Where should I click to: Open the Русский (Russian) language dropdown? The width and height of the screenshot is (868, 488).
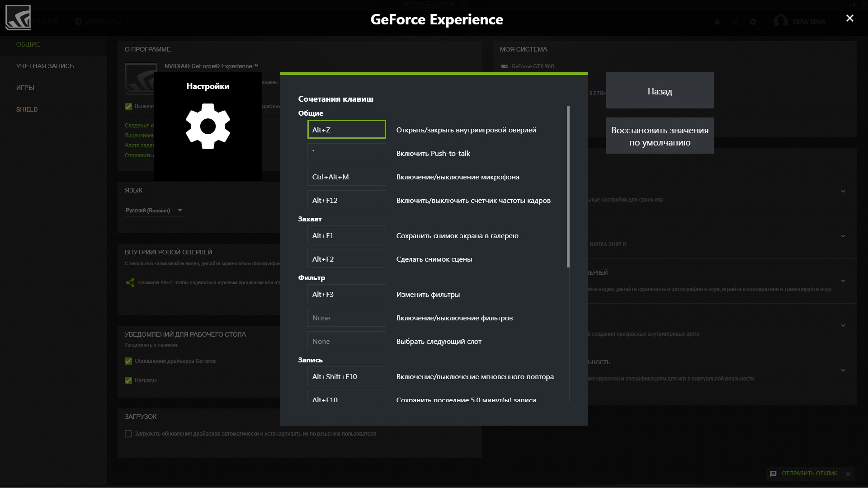tap(154, 211)
